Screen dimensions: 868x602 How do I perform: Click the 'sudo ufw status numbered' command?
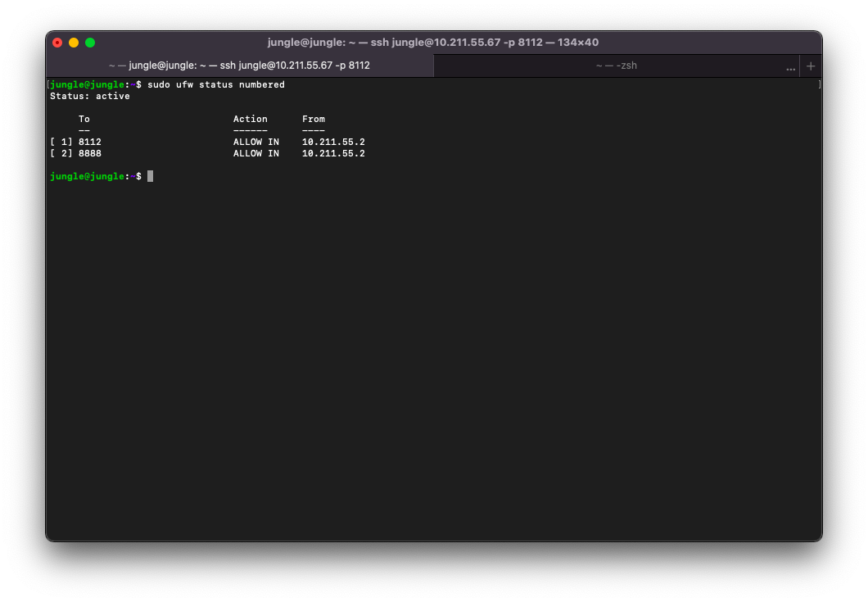[x=216, y=85]
